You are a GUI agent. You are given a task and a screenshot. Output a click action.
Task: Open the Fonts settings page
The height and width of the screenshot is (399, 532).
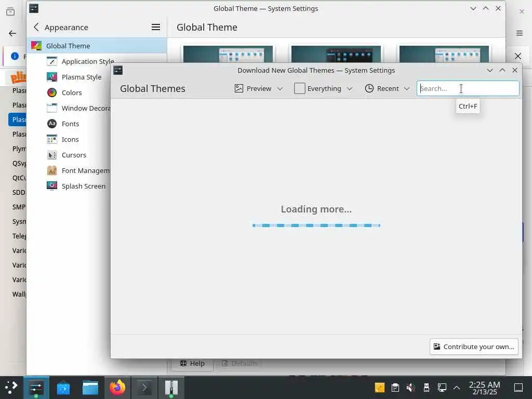[70, 124]
